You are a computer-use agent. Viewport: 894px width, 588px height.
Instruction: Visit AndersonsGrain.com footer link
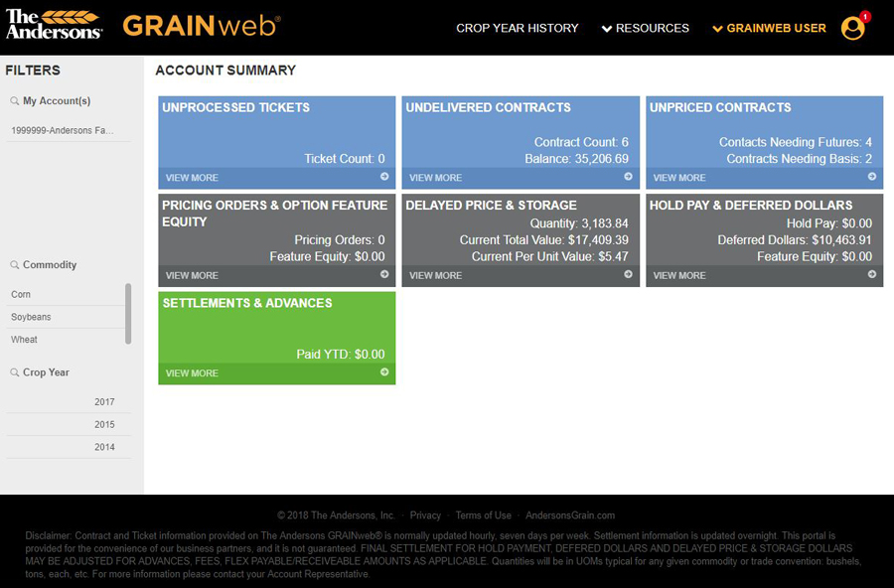570,515
